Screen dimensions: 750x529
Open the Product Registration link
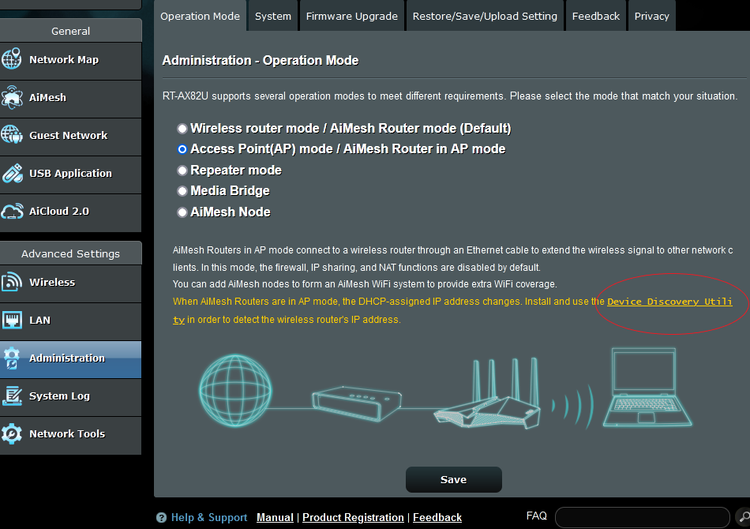click(353, 518)
